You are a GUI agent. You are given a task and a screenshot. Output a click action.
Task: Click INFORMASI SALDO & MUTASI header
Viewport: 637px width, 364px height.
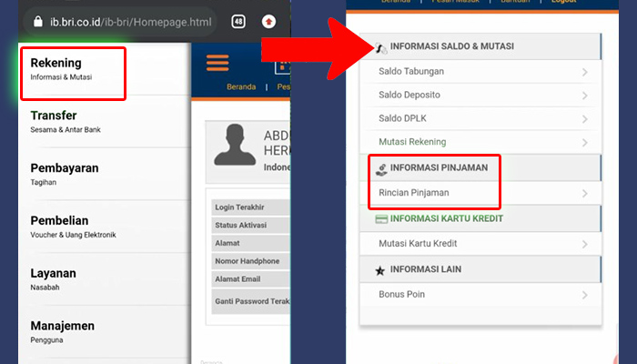[x=480, y=46]
